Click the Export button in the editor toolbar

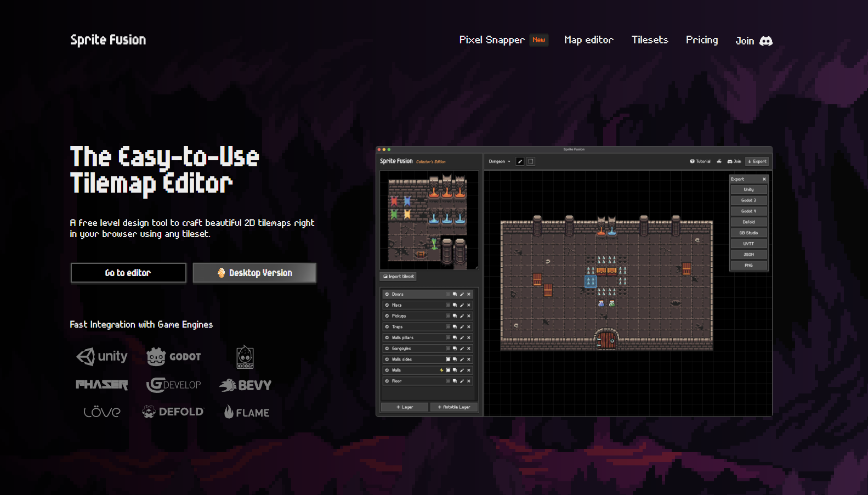click(757, 161)
